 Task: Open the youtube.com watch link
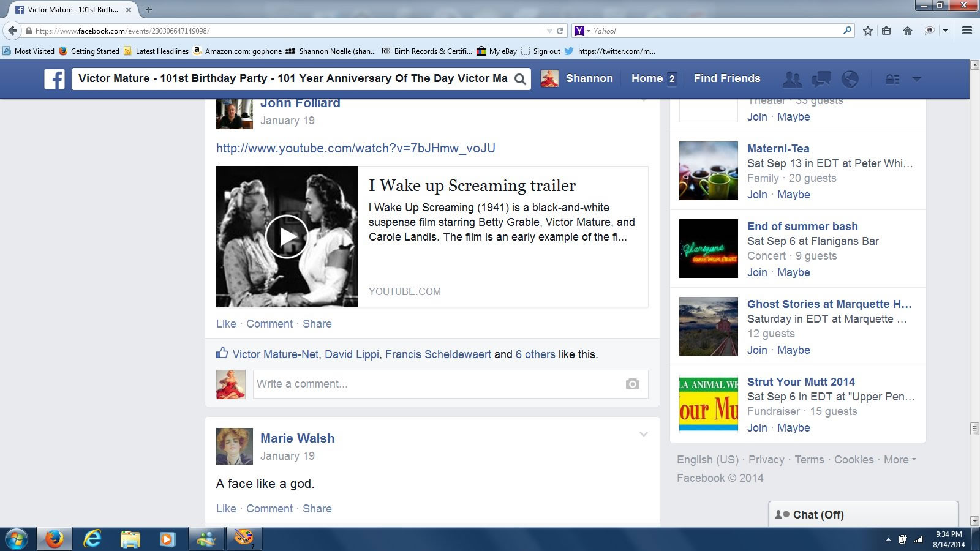356,148
